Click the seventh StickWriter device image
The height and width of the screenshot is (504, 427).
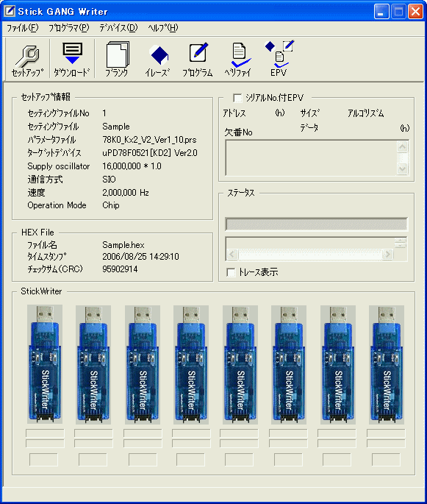(x=338, y=364)
